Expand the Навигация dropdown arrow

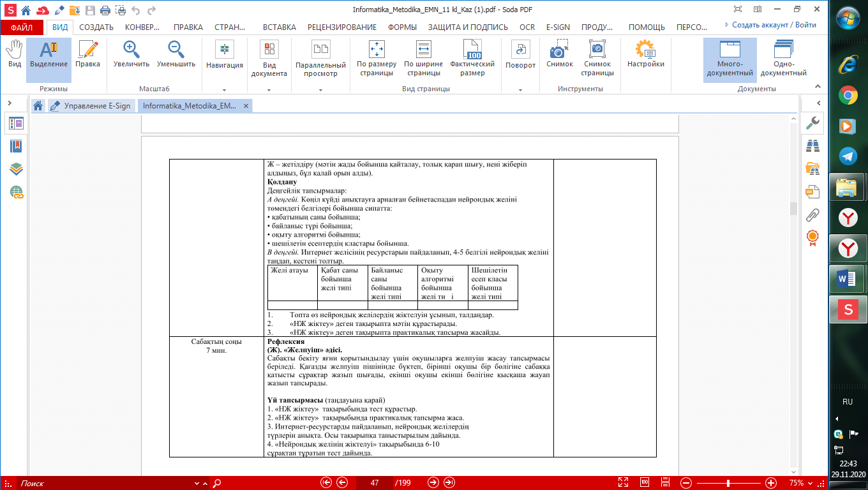point(224,90)
